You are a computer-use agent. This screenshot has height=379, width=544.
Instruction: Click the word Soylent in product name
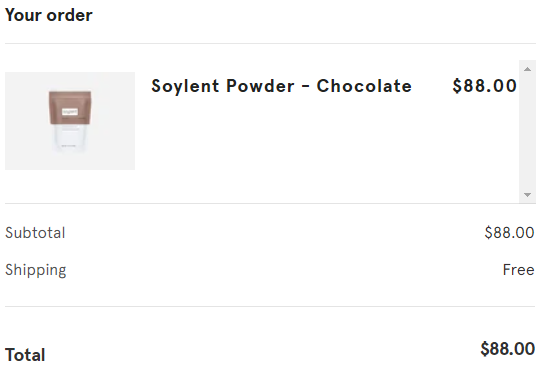click(x=185, y=86)
